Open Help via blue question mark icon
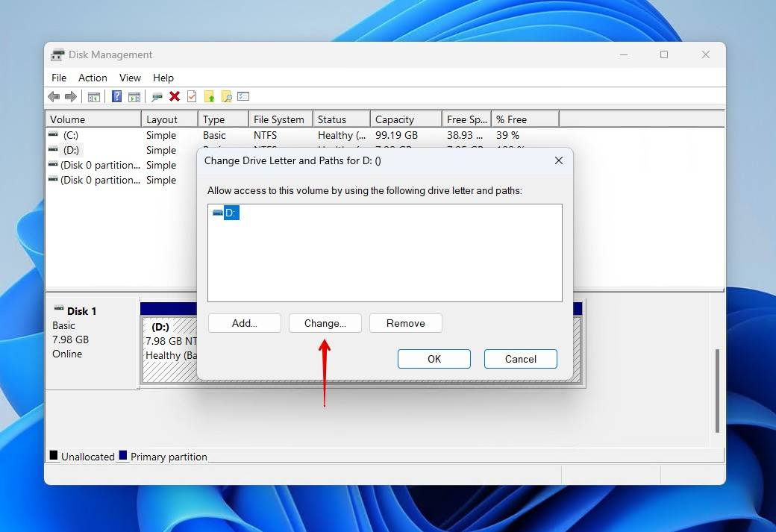This screenshot has width=776, height=532. pyautogui.click(x=117, y=96)
